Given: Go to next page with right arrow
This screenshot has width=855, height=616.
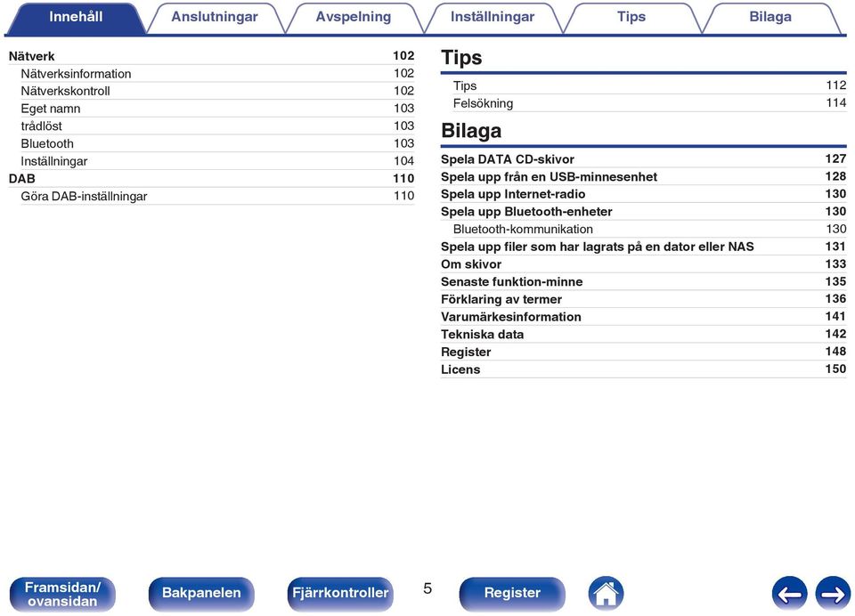Looking at the screenshot, I should 833,593.
